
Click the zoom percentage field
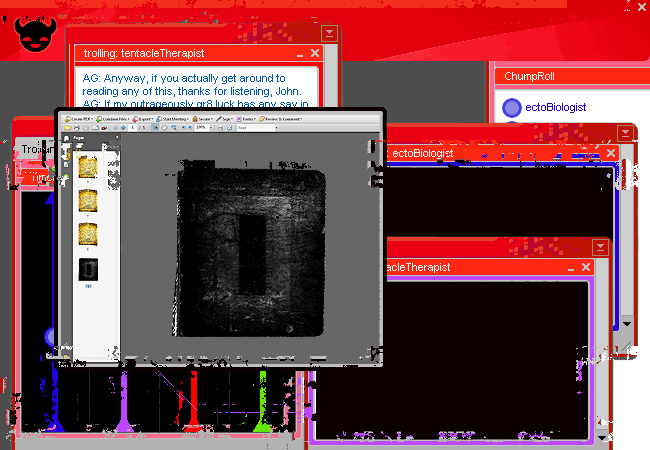click(203, 128)
